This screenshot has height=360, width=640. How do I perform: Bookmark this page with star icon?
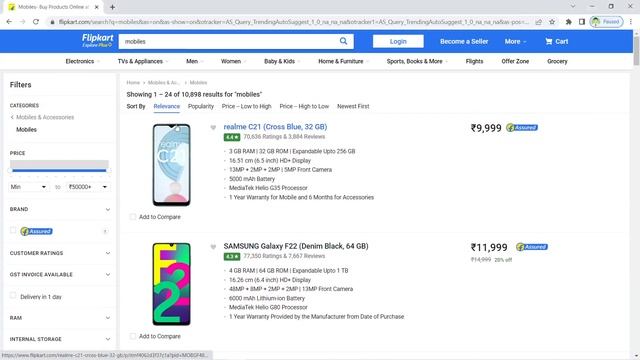(552, 22)
